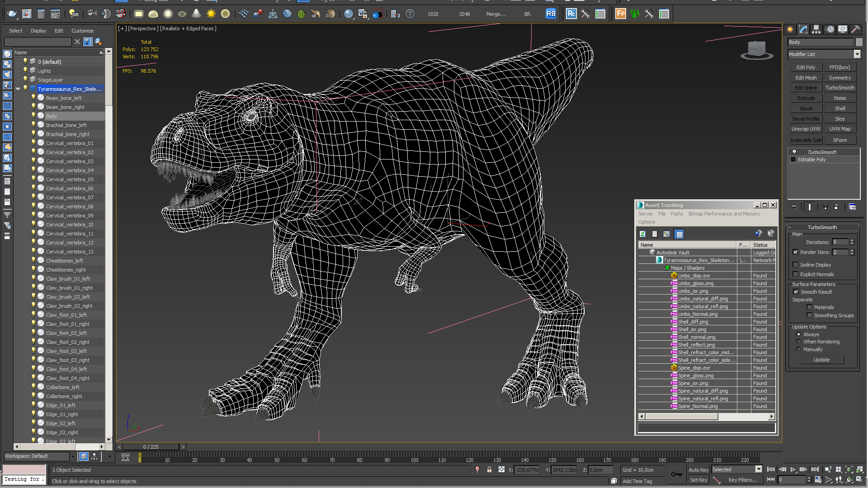Select Table View icon in Asset Tracking
This screenshot has height=488, width=868.
click(679, 234)
